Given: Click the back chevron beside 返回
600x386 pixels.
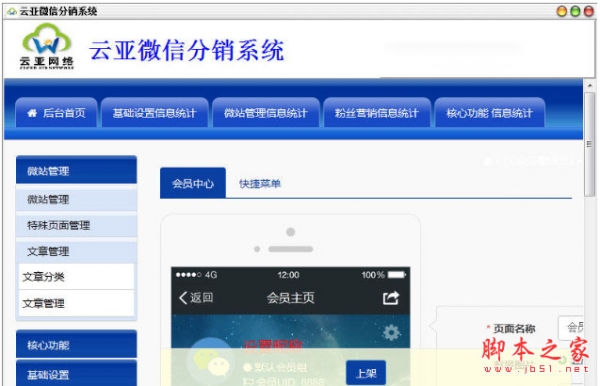Looking at the screenshot, I should pyautogui.click(x=183, y=298).
